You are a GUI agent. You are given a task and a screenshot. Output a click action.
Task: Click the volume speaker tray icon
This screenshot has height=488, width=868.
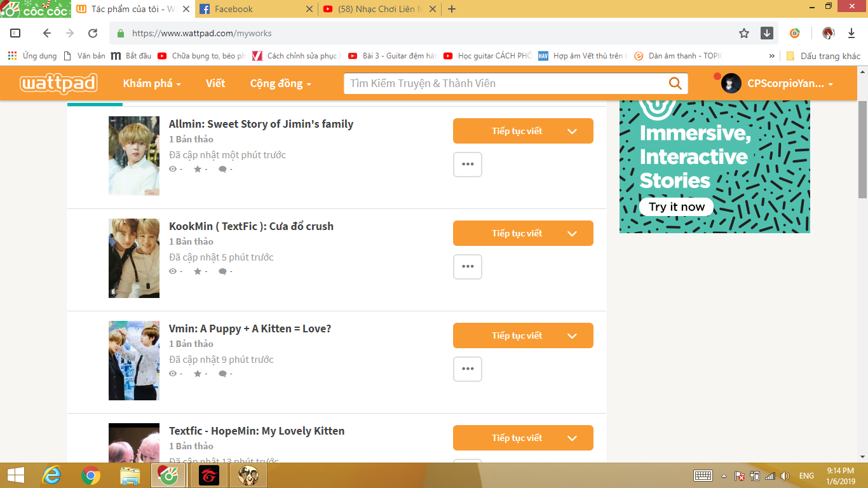[x=785, y=475]
